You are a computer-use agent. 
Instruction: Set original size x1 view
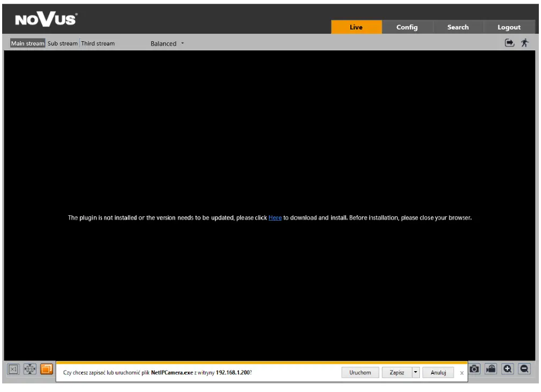[x=13, y=369]
